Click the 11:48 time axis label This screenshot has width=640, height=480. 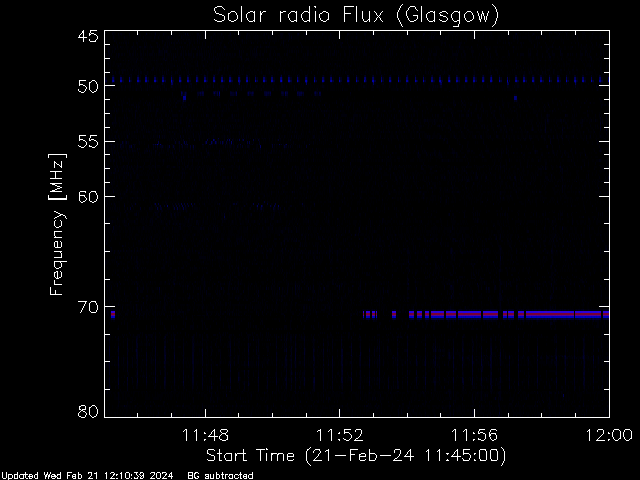point(205,435)
